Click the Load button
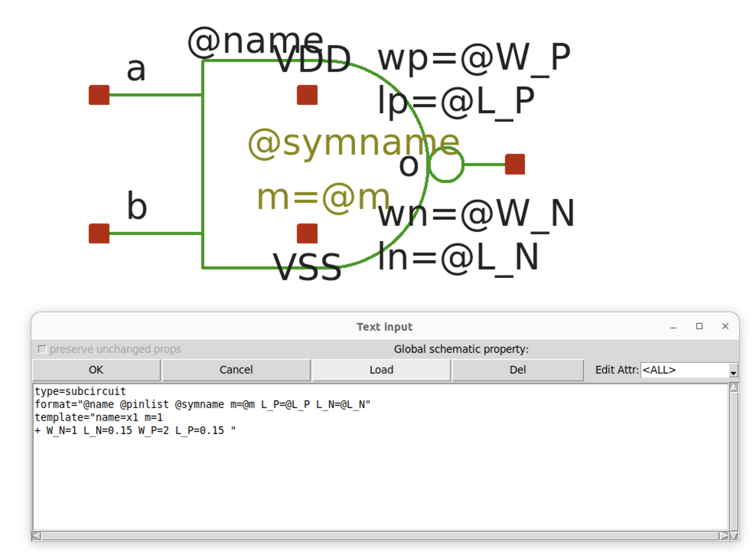This screenshot has width=756, height=558. coord(381,370)
